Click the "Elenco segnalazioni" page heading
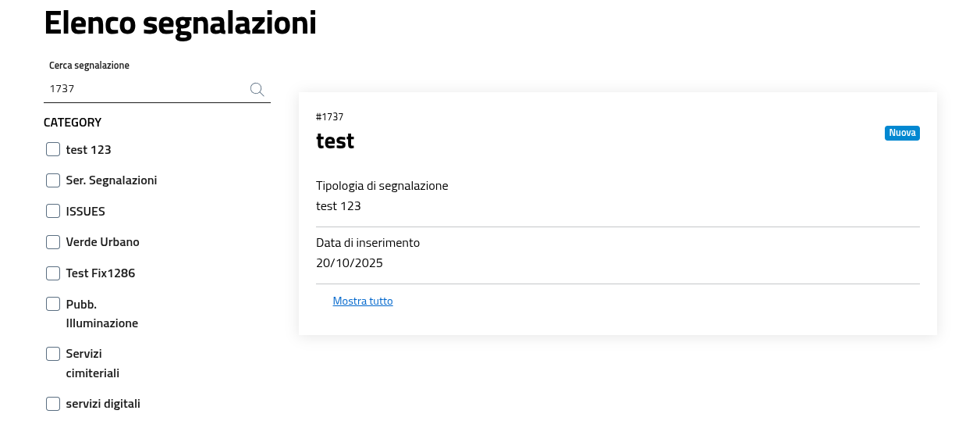The width and height of the screenshot is (980, 446). coord(180,23)
